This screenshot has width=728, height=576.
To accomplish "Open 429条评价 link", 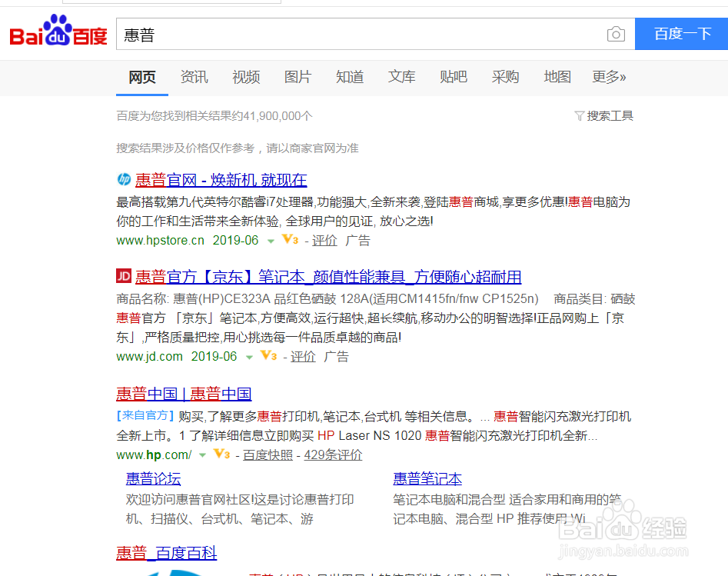I will pyautogui.click(x=334, y=454).
